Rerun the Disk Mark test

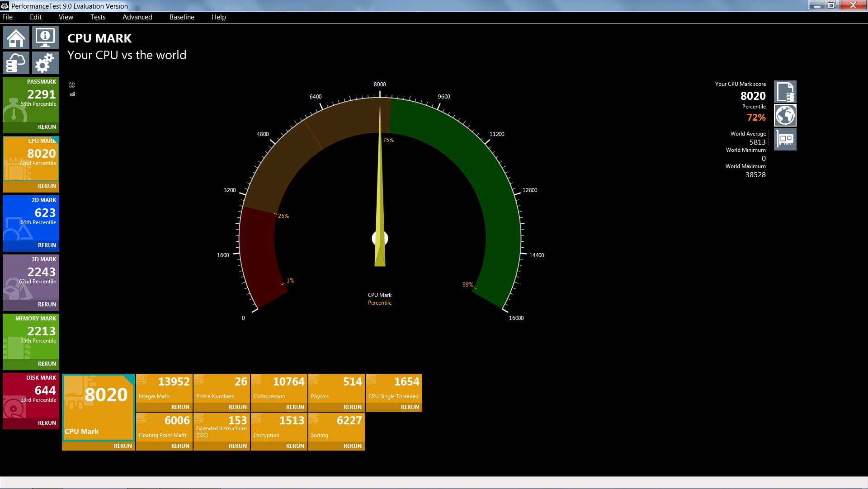(x=47, y=423)
